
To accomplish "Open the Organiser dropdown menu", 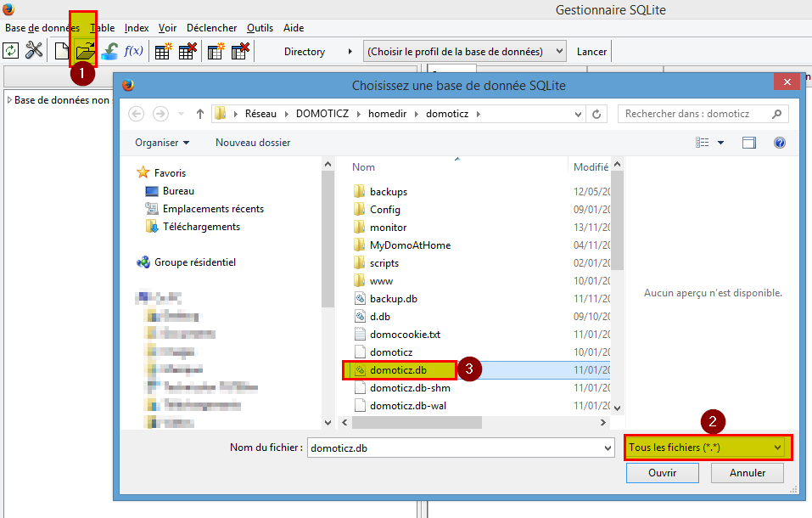I will (162, 143).
